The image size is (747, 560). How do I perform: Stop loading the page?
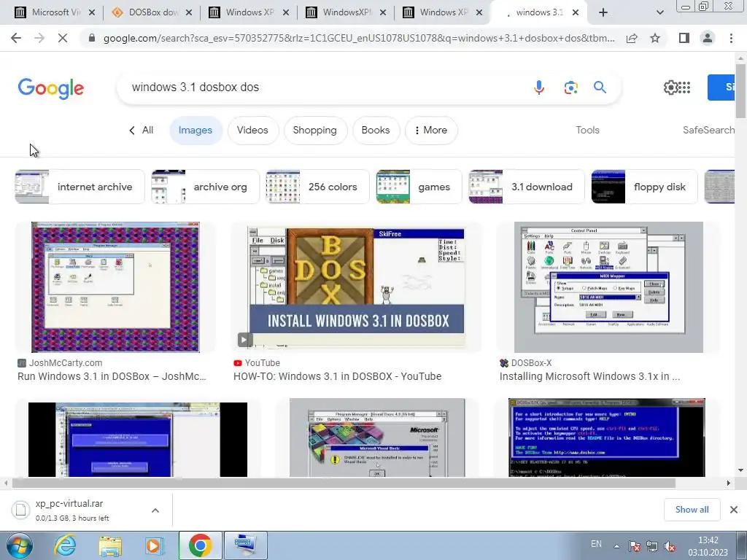tap(63, 38)
